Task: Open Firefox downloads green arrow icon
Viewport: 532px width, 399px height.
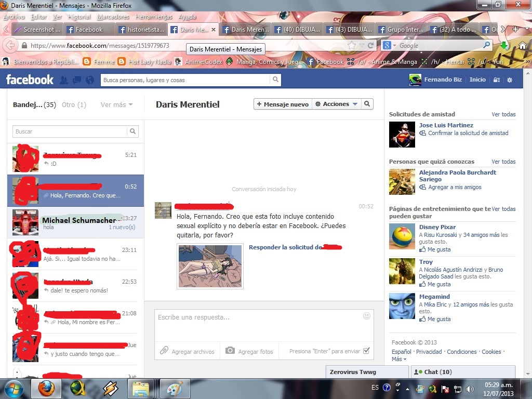Action: pos(504,45)
